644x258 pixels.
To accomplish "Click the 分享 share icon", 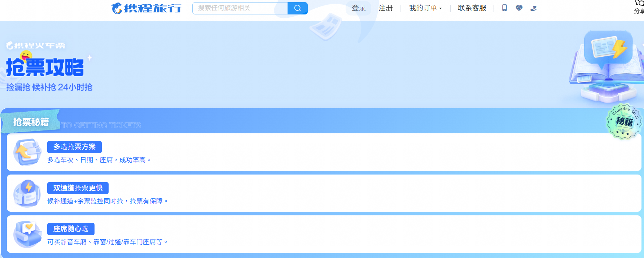I will tap(639, 7).
